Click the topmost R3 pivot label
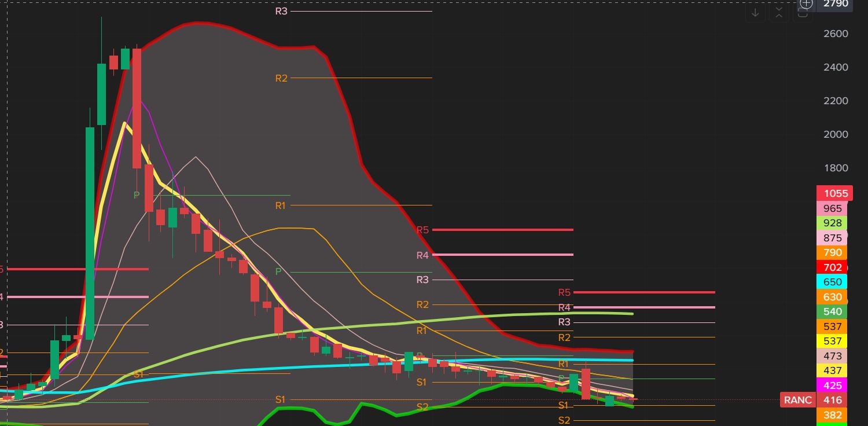Image resolution: width=868 pixels, height=426 pixels. pos(281,11)
